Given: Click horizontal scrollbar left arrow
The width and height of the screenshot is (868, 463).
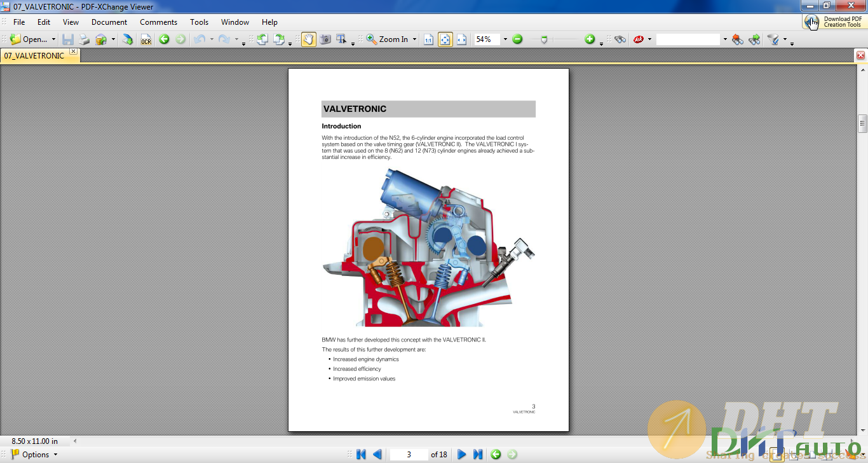Looking at the screenshot, I should (75, 441).
